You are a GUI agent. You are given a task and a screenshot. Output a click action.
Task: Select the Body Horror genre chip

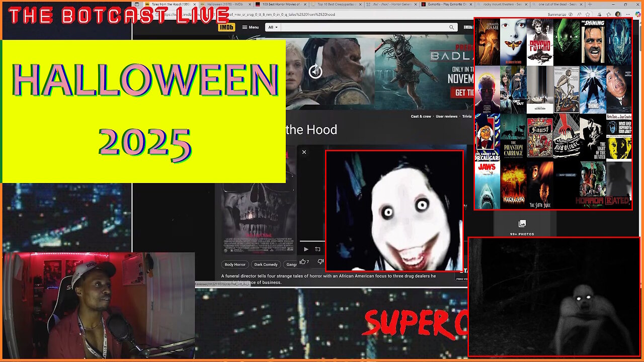tap(235, 264)
